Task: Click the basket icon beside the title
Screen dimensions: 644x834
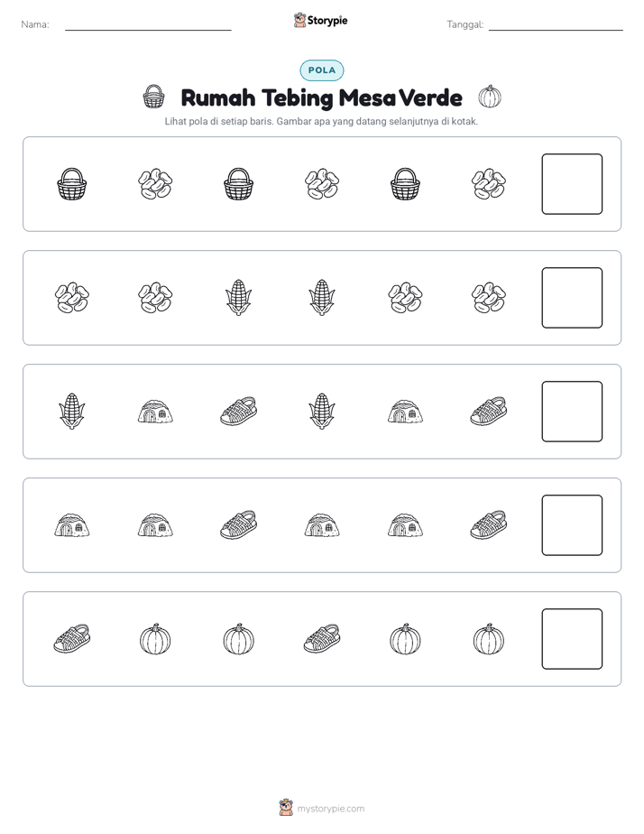Action: [153, 97]
